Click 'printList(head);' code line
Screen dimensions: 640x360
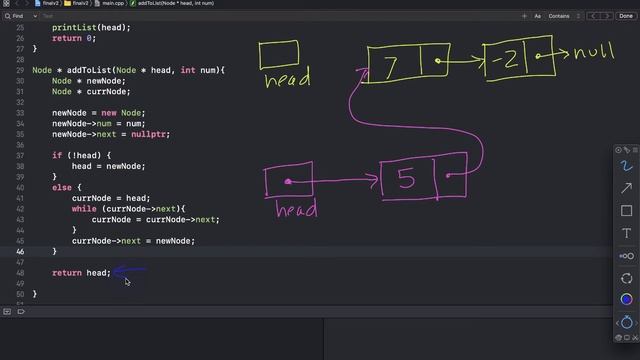coord(91,27)
